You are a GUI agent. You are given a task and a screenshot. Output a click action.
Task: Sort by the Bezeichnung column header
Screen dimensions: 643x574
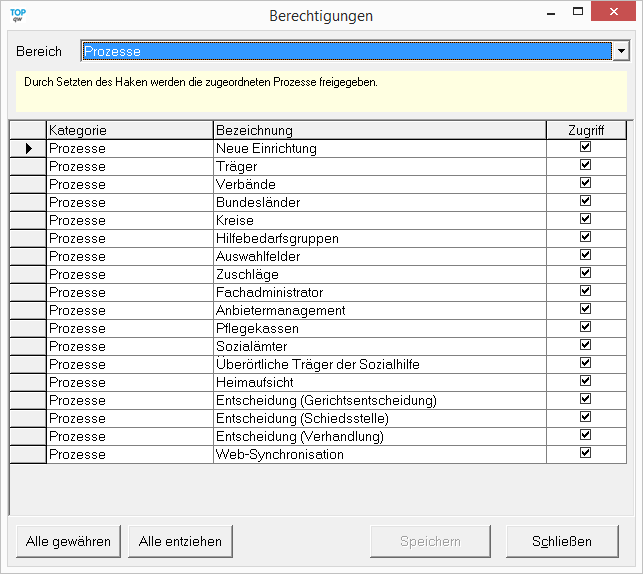pyautogui.click(x=379, y=130)
